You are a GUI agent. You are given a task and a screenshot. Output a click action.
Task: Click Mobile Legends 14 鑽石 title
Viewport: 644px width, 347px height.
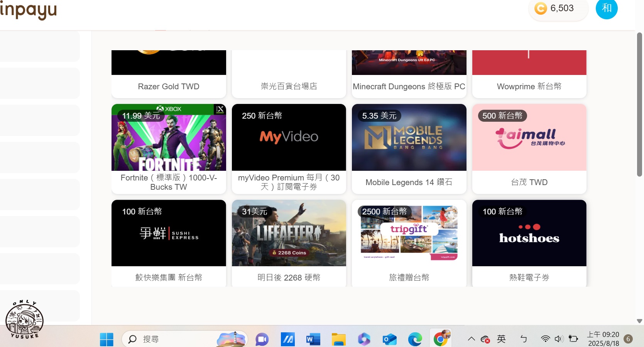point(409,182)
